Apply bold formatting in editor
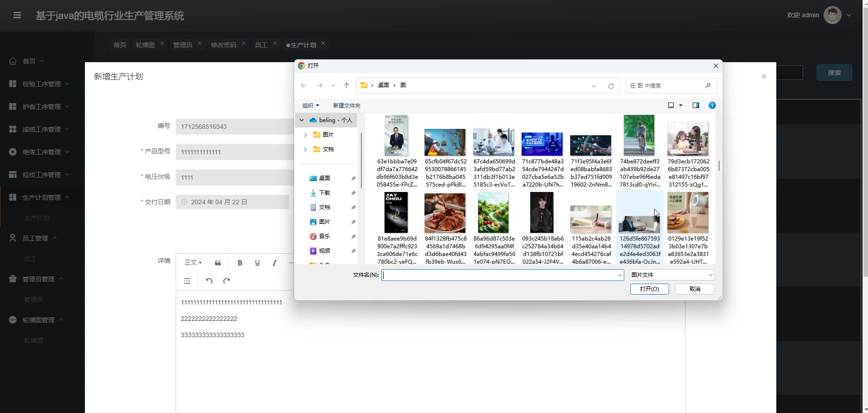Image resolution: width=868 pixels, height=413 pixels. [x=240, y=263]
